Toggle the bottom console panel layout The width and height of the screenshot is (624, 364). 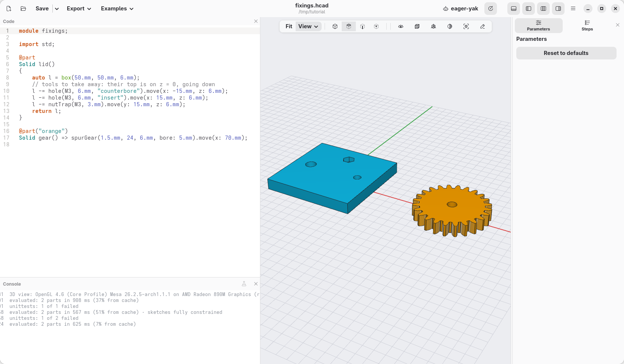pyautogui.click(x=514, y=9)
